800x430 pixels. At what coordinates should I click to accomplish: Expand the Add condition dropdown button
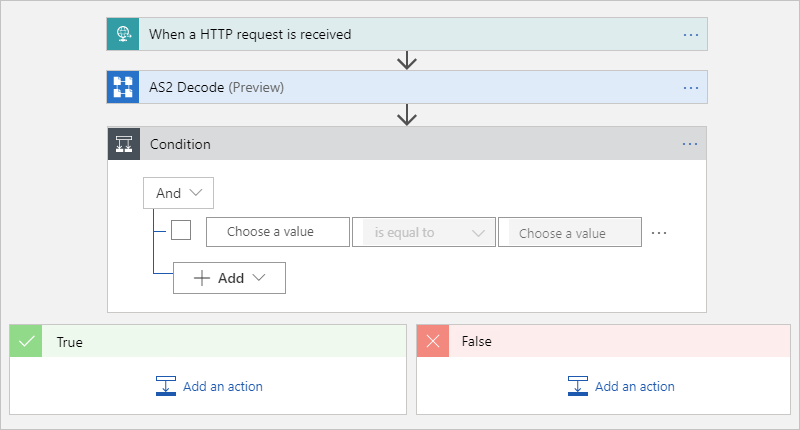click(229, 278)
